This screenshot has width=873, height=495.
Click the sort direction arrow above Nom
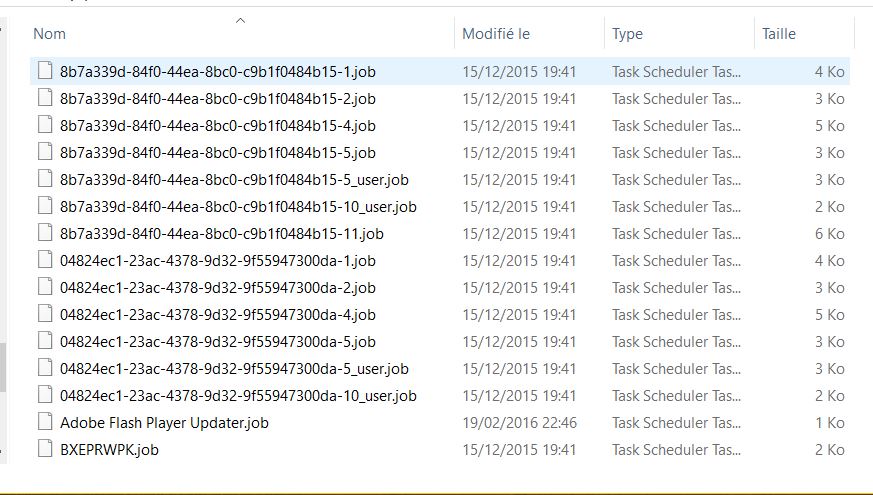pyautogui.click(x=240, y=19)
